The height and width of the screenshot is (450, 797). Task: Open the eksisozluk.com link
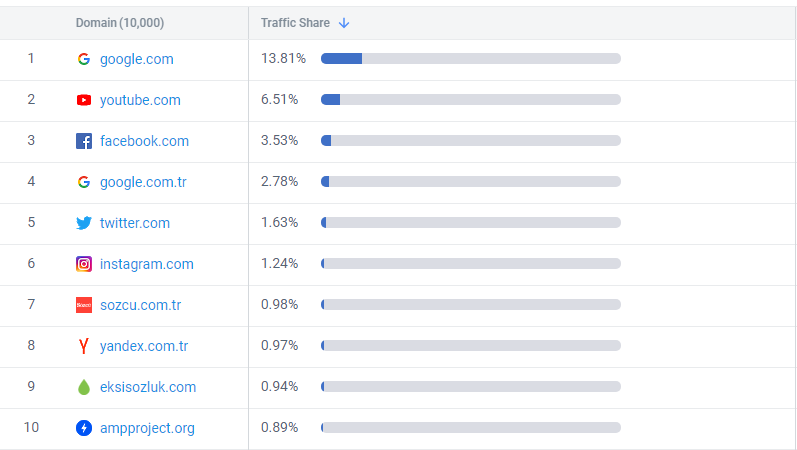tap(148, 387)
